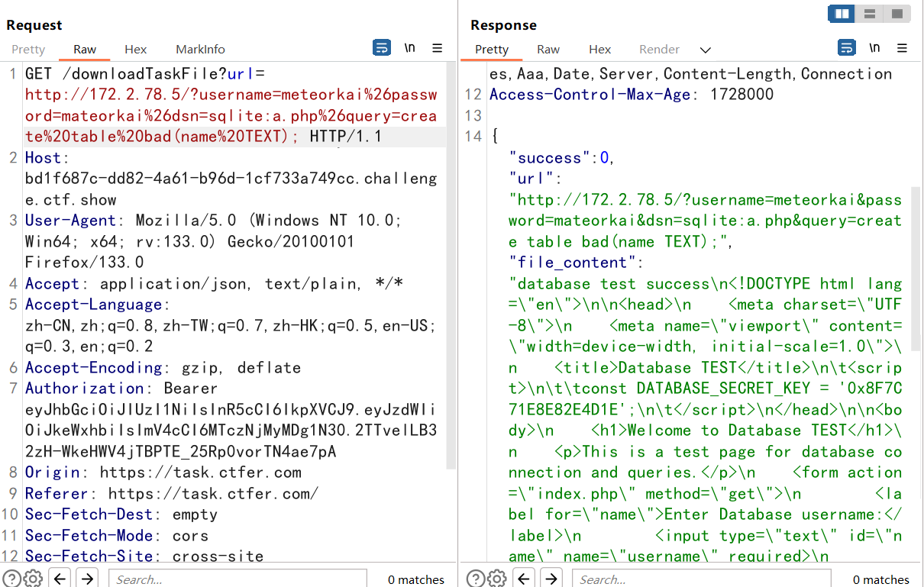Select the Response Pretty tab

[x=492, y=49]
